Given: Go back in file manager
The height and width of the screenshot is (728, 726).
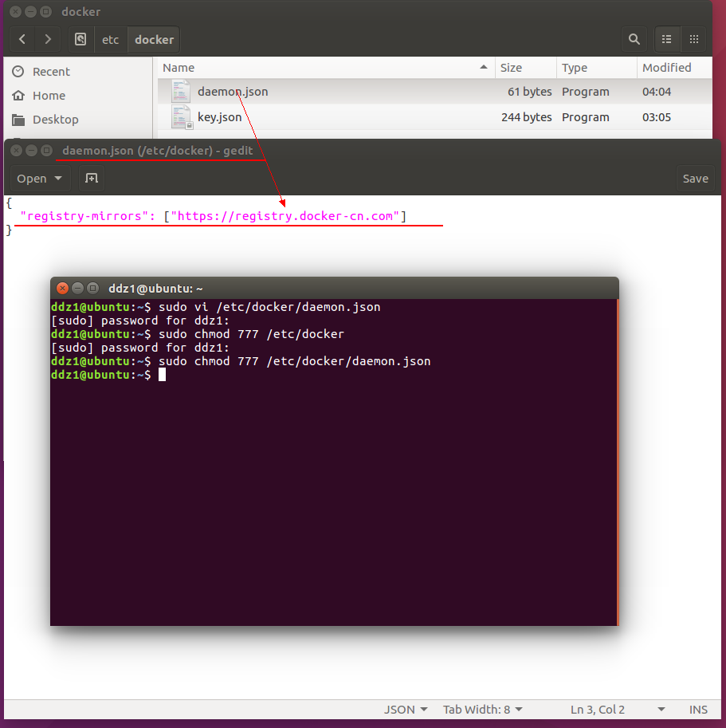Looking at the screenshot, I should [22, 39].
